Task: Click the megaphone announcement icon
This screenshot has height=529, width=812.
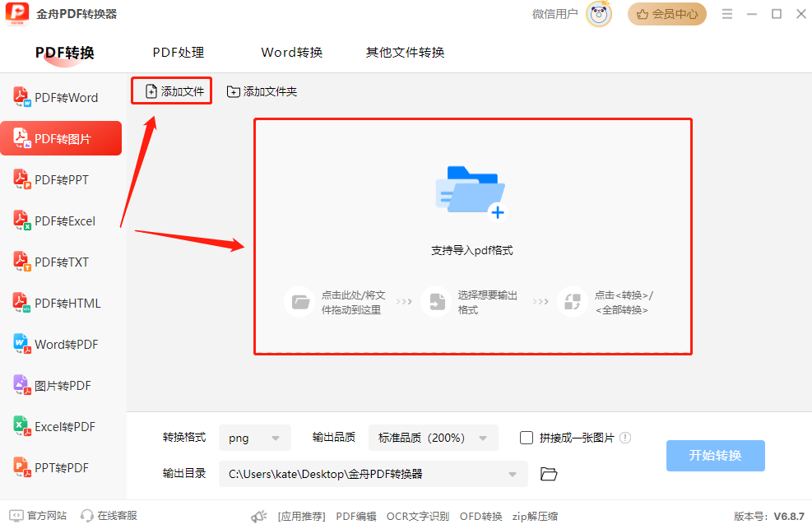Action: pos(259,516)
